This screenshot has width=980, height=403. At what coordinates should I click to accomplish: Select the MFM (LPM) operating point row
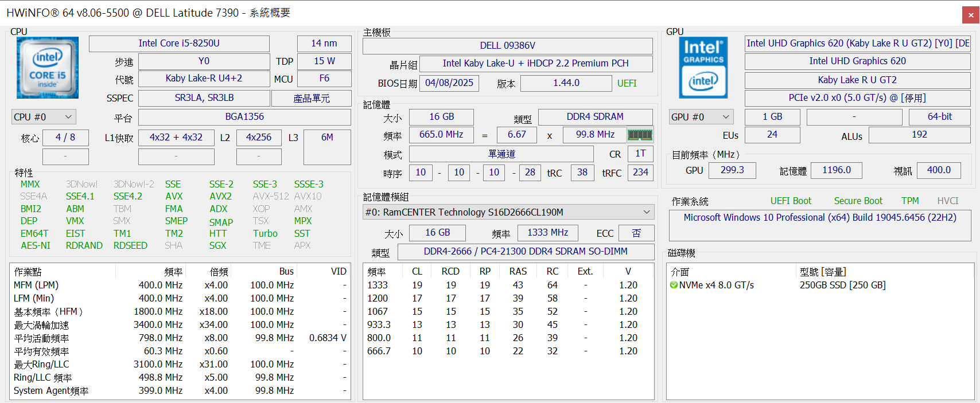pyautogui.click(x=180, y=285)
